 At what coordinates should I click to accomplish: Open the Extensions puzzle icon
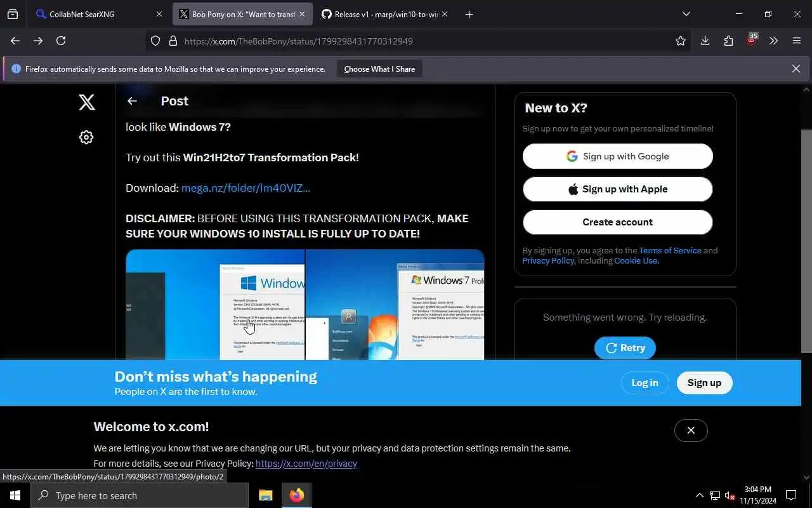[x=728, y=41]
